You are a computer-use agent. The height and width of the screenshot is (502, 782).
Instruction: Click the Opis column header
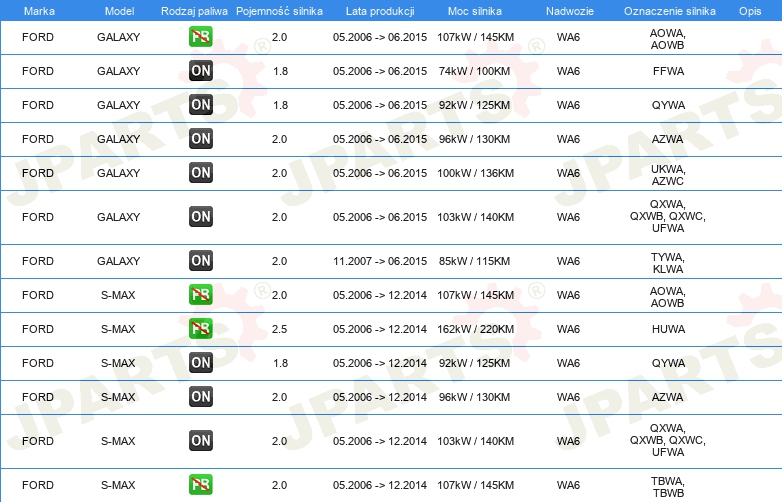tap(750, 11)
